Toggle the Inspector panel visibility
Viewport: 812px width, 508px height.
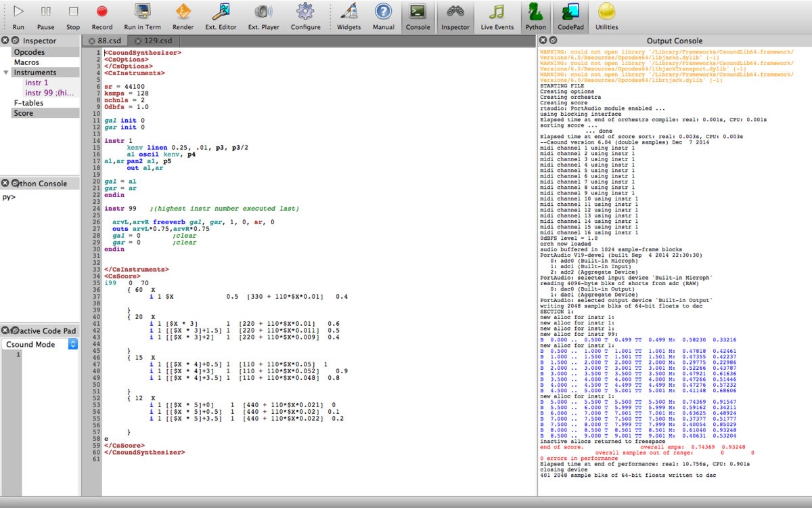455,17
